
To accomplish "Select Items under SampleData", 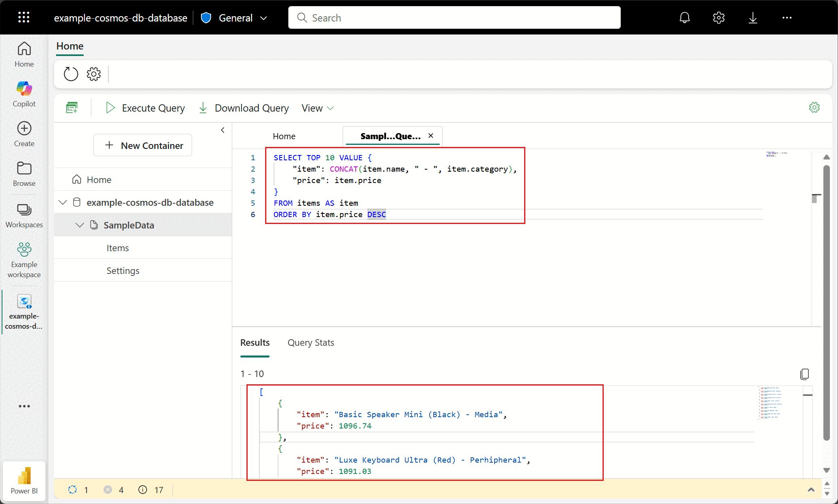I will click(118, 248).
